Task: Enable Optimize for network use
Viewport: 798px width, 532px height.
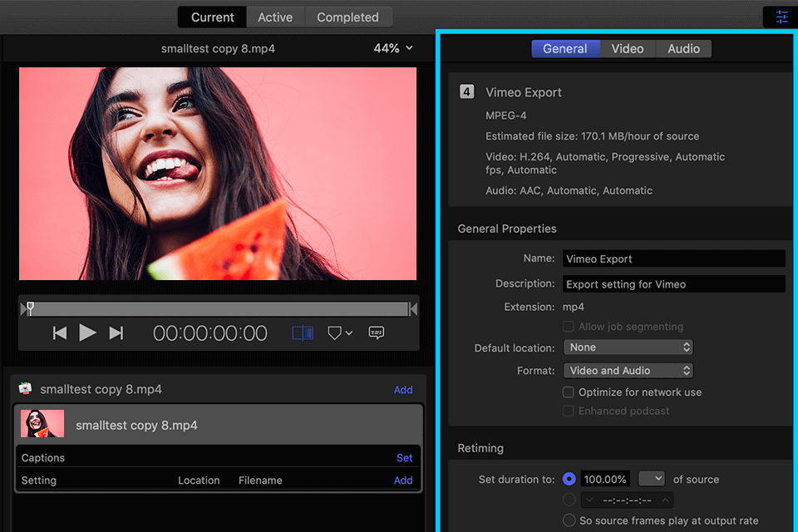Action: (569, 392)
